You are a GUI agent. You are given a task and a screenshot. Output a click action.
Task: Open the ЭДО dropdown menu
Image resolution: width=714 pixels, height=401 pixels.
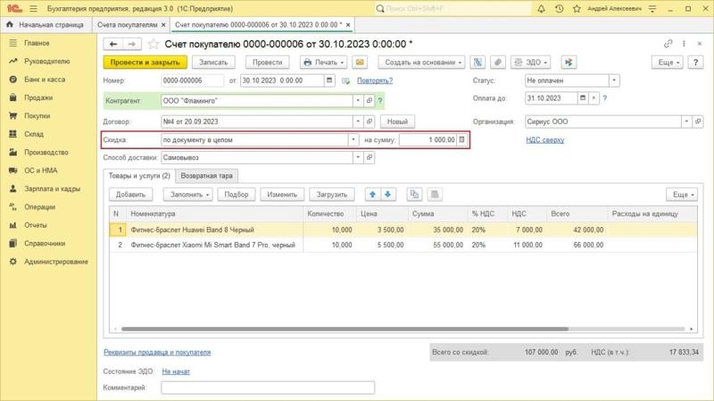pyautogui.click(x=530, y=62)
